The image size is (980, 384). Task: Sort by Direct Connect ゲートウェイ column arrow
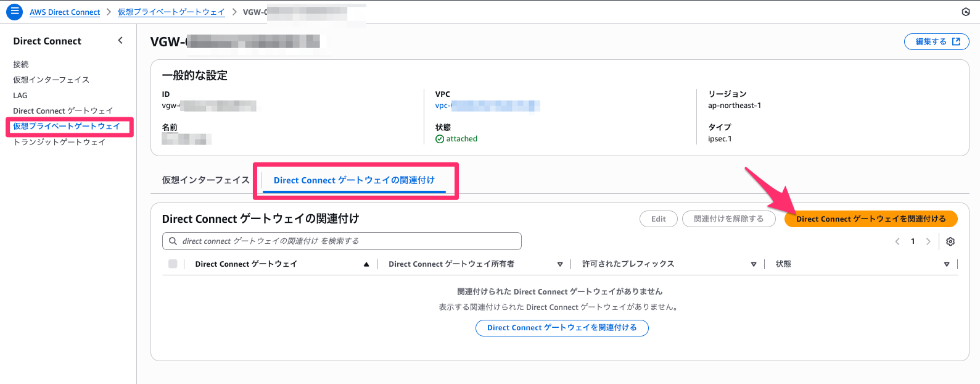(366, 264)
